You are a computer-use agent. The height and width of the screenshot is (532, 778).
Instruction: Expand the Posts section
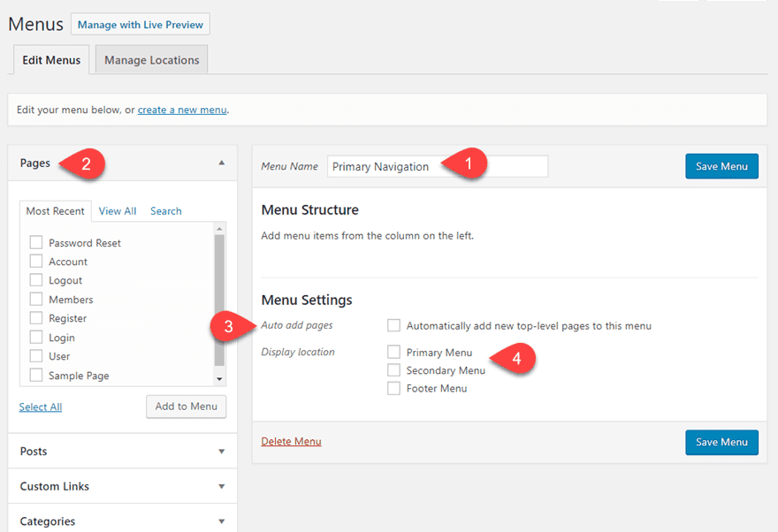pos(221,451)
